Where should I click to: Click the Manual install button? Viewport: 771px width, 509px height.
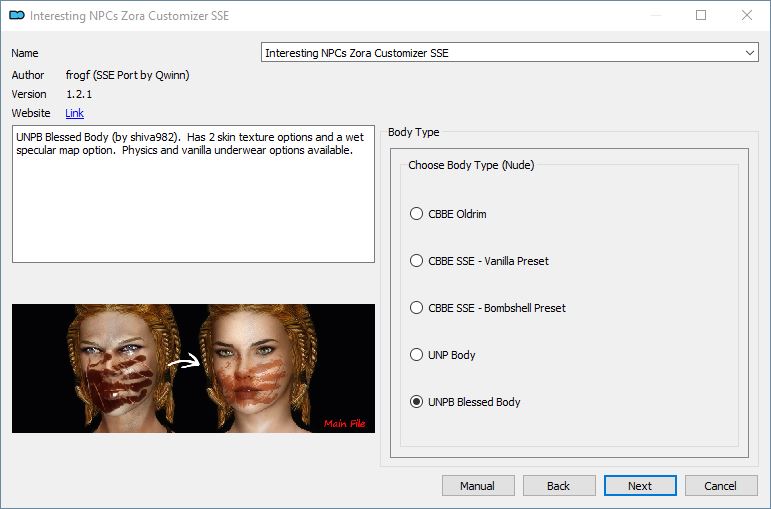(x=478, y=486)
